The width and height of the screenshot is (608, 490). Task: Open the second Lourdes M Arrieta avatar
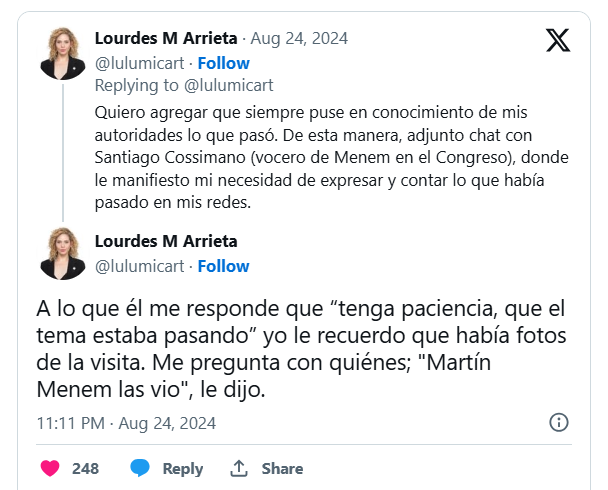click(62, 253)
